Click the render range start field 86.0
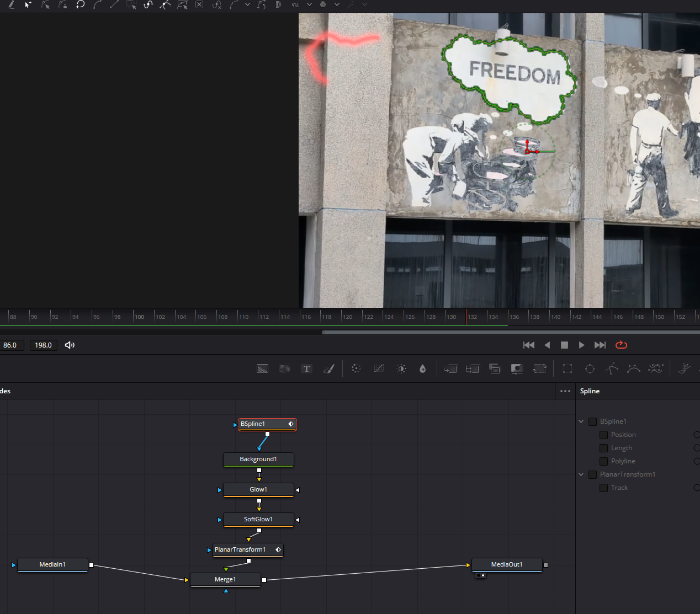Image resolution: width=700 pixels, height=614 pixels. click(10, 345)
